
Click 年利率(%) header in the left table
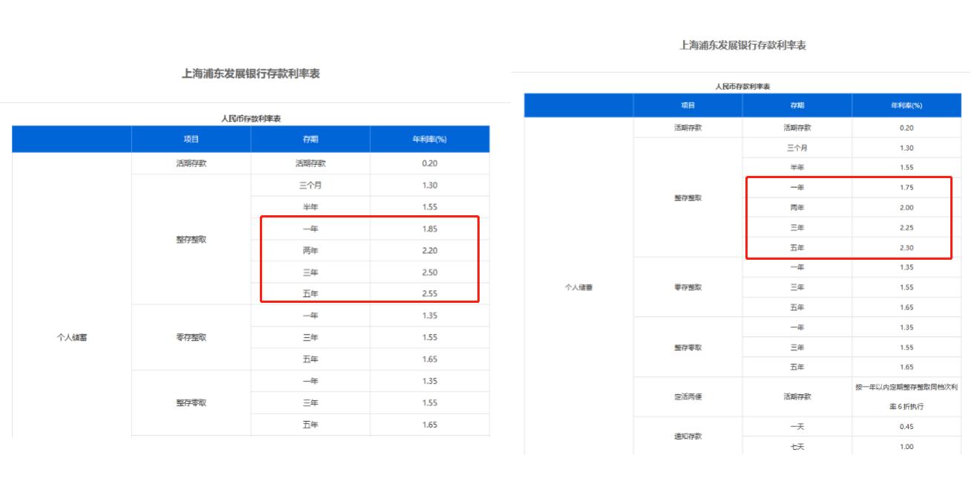coord(429,140)
